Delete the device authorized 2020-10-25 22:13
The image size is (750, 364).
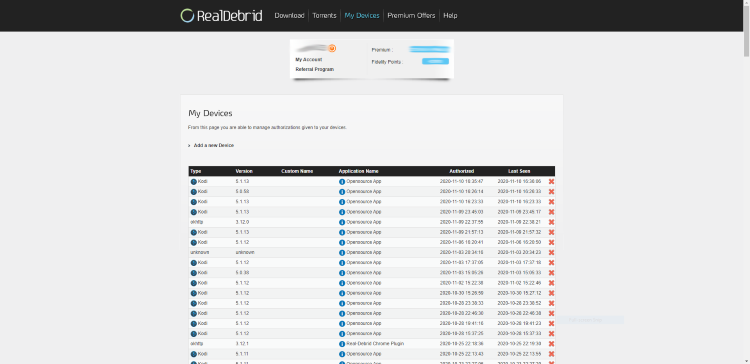coord(551,354)
